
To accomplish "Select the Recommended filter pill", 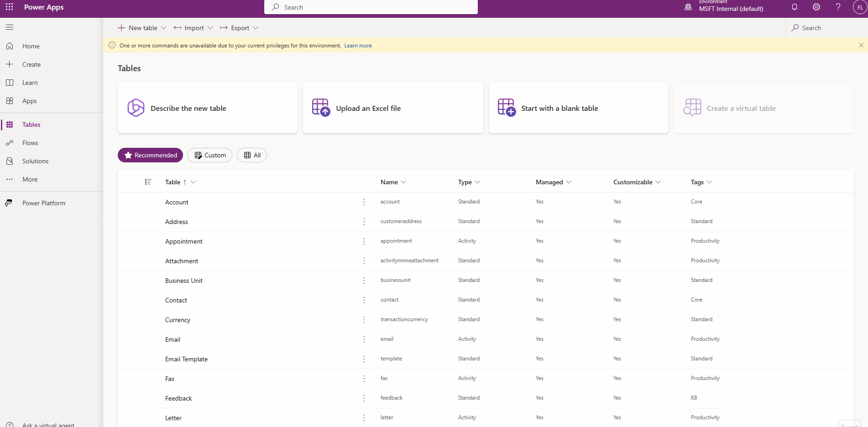I will tap(150, 155).
